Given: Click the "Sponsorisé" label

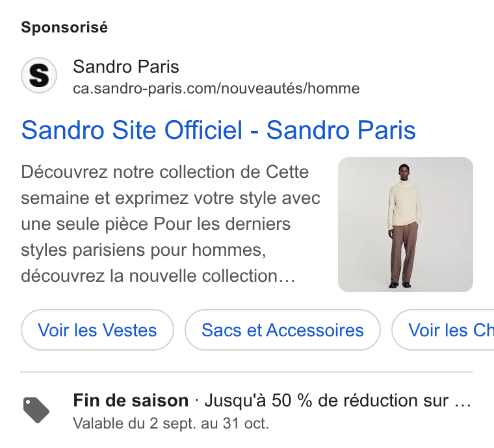Looking at the screenshot, I should click(x=64, y=27).
